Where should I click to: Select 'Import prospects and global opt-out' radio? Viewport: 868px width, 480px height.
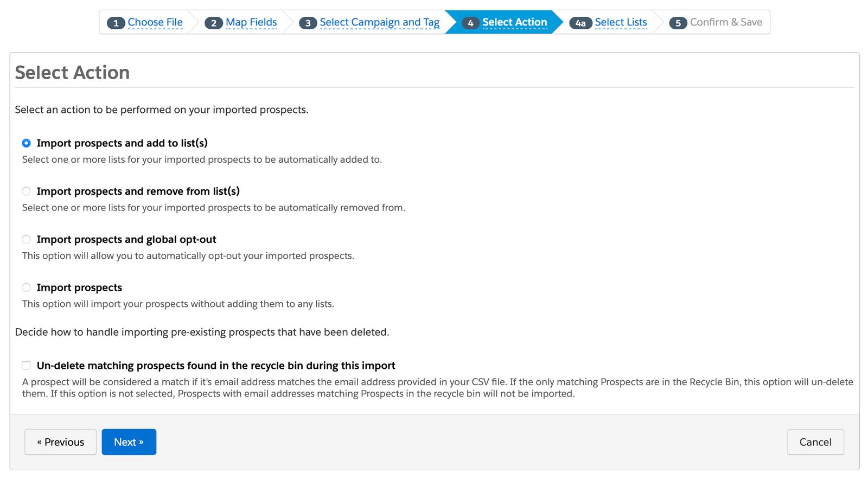coord(26,239)
